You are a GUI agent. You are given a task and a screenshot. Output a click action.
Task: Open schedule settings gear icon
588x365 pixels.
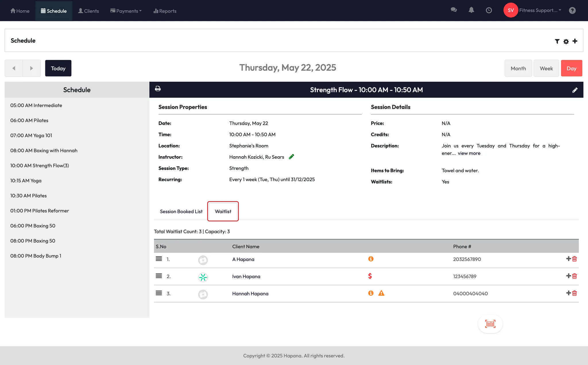coord(566,41)
